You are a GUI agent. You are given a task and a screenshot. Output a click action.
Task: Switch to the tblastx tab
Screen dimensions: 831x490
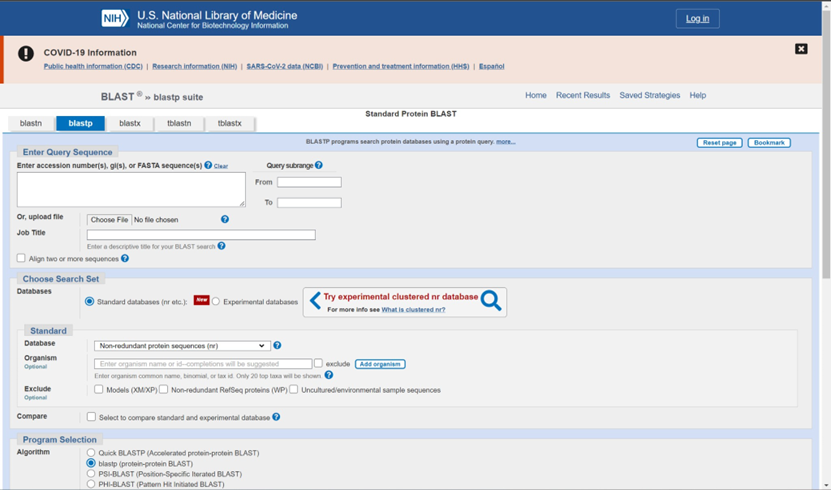(x=229, y=123)
